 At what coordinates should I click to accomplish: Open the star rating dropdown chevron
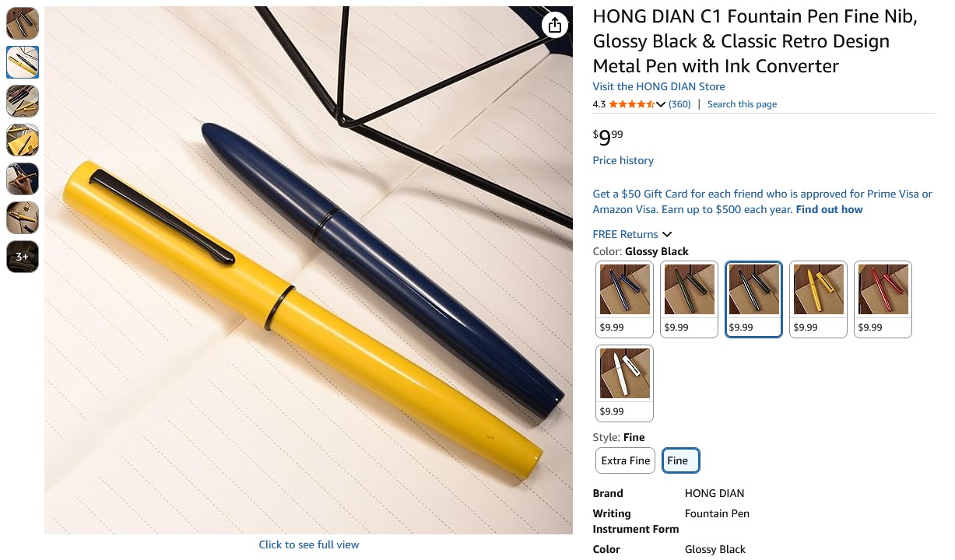point(661,104)
